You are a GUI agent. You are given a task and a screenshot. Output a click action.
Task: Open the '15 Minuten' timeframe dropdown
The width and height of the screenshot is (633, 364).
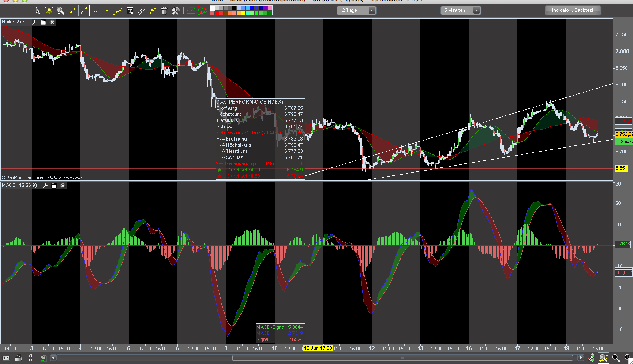[x=461, y=10]
